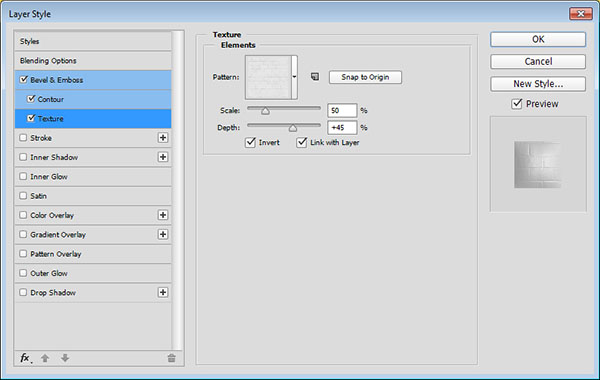Move effect down with the down arrow icon
The image size is (600, 380).
pyautogui.click(x=65, y=358)
